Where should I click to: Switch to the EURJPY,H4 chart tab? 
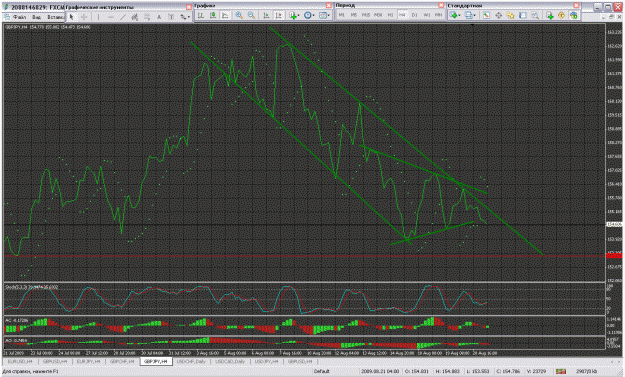tap(88, 361)
